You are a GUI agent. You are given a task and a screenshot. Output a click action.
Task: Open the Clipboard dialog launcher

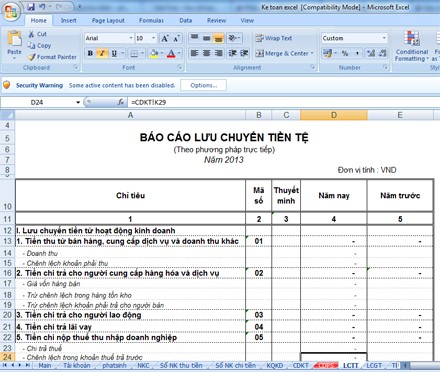coord(76,67)
